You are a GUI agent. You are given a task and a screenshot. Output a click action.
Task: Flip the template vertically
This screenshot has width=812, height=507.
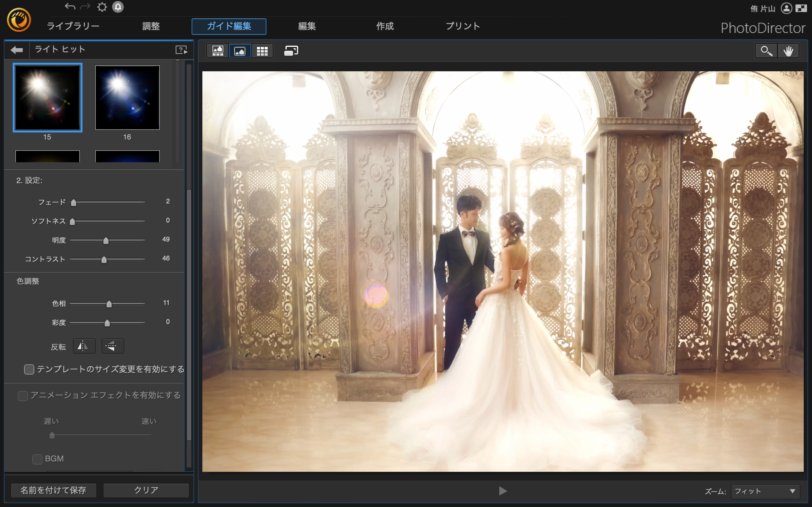(113, 346)
